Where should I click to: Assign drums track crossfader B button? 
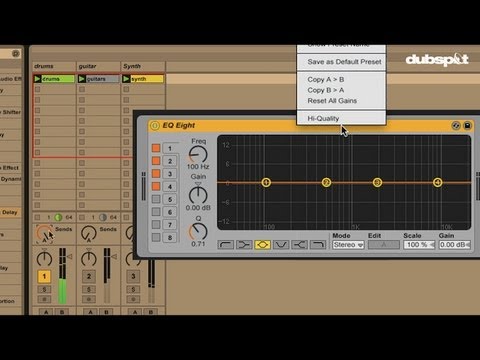62,312
